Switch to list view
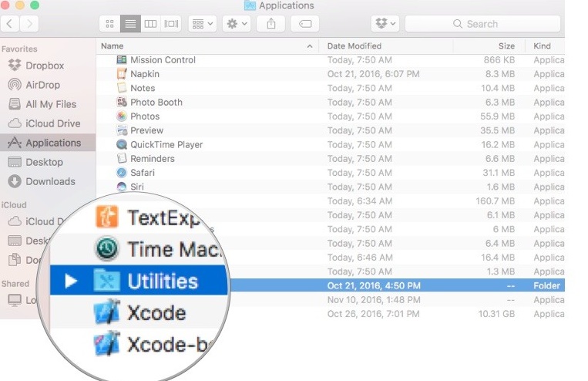This screenshot has width=588, height=381. (x=130, y=24)
